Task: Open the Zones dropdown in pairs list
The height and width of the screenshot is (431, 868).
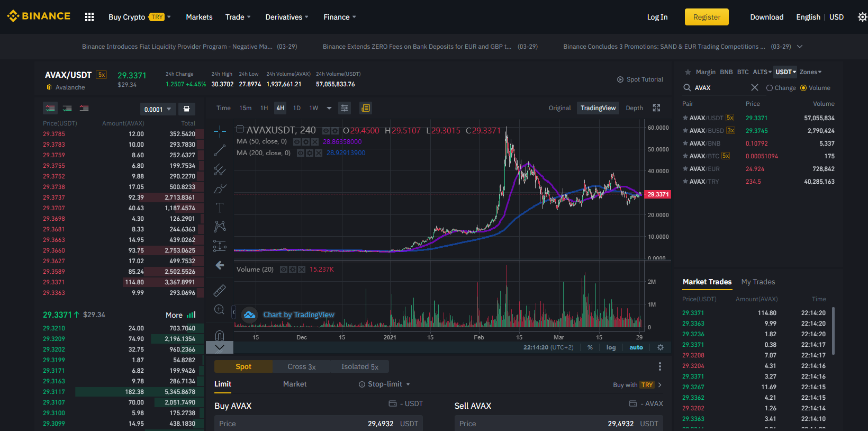Action: pyautogui.click(x=810, y=72)
